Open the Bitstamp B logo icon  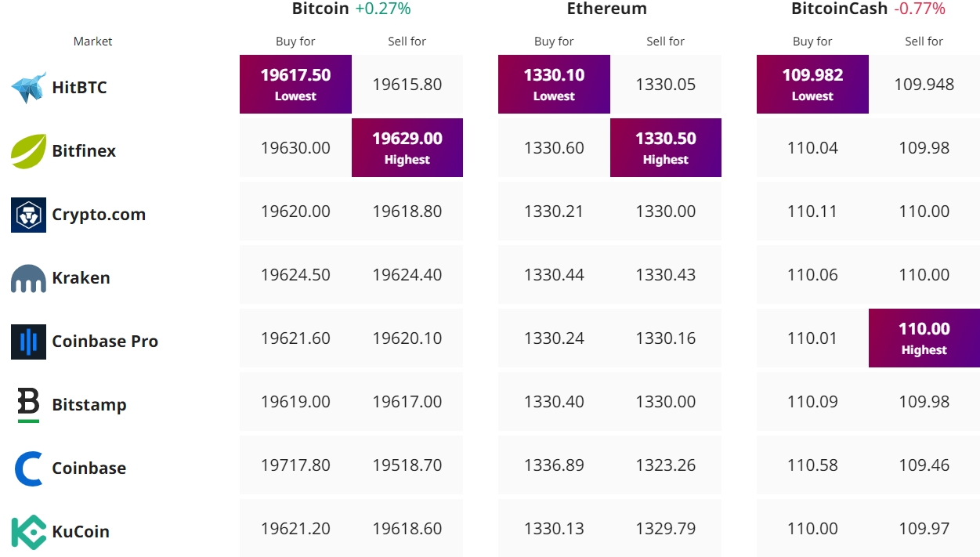coord(28,405)
